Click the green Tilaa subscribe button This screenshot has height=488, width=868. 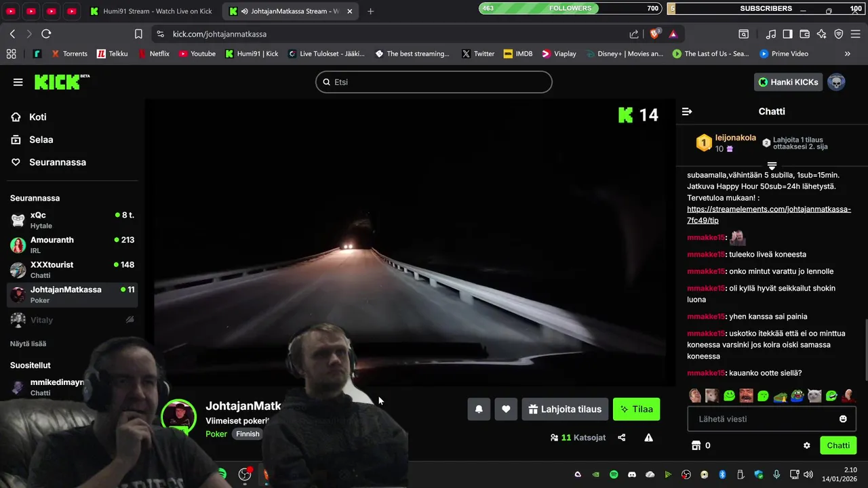point(636,409)
